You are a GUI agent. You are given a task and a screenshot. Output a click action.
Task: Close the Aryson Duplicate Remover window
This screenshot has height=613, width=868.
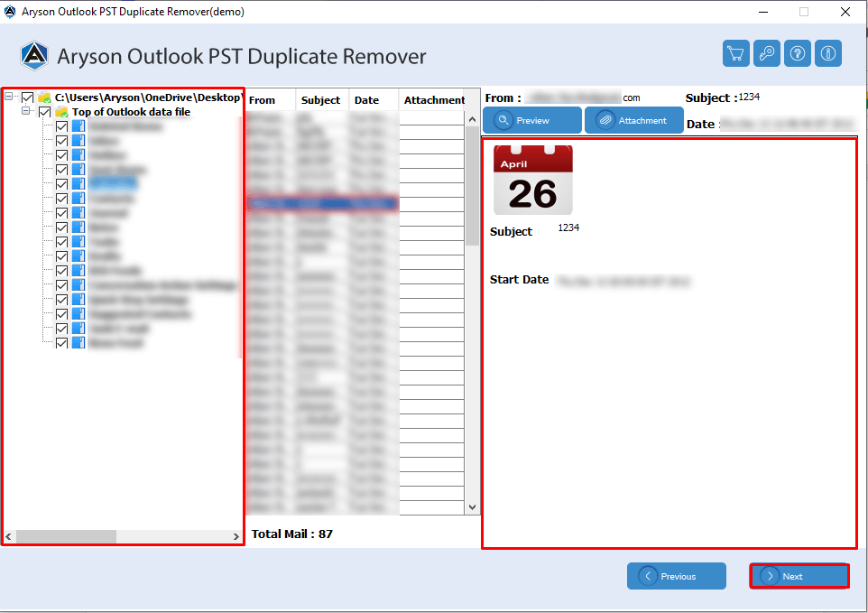pos(845,12)
